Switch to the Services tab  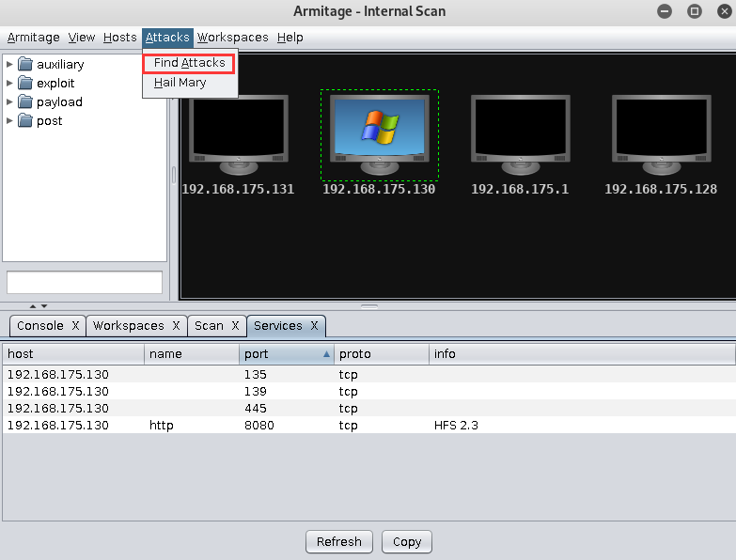[x=278, y=326]
